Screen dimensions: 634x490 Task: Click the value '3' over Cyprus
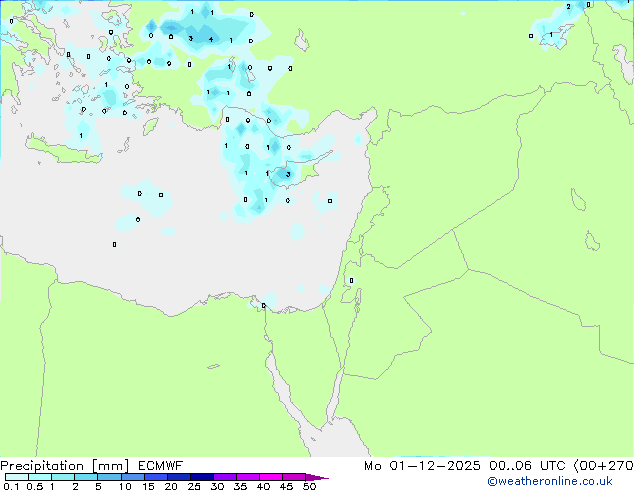click(288, 175)
